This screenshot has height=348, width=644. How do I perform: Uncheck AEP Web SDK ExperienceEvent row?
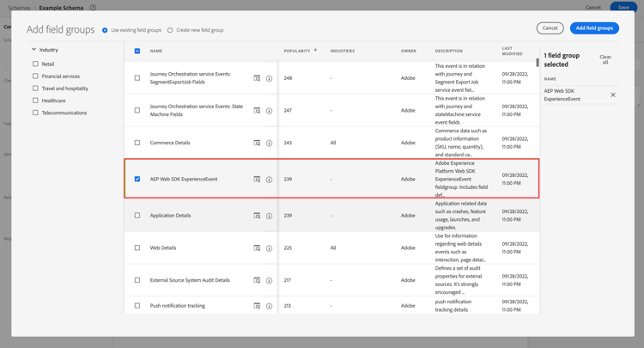point(137,180)
